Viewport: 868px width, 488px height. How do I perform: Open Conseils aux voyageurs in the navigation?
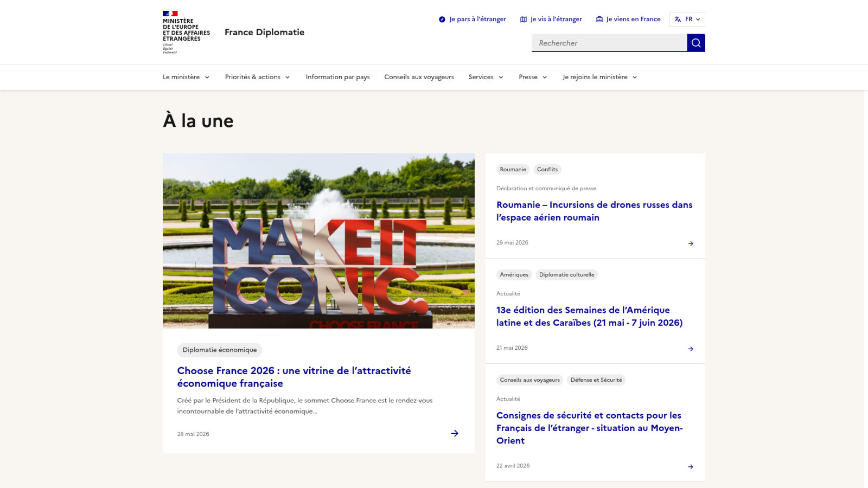tap(419, 77)
